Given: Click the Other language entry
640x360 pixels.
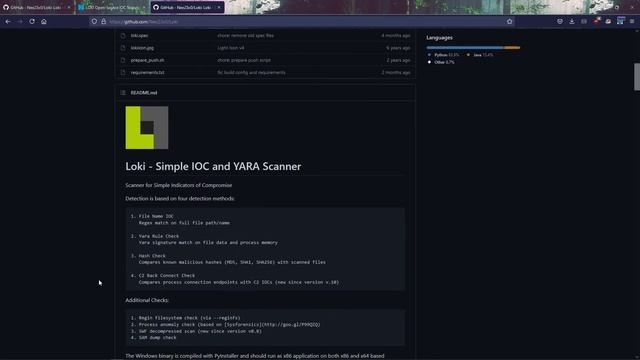Looking at the screenshot, I should (441, 62).
